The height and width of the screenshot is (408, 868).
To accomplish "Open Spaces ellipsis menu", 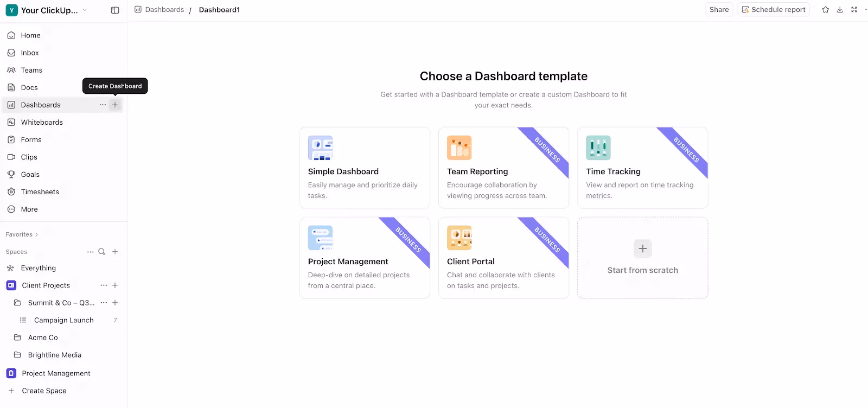I will click(x=90, y=252).
